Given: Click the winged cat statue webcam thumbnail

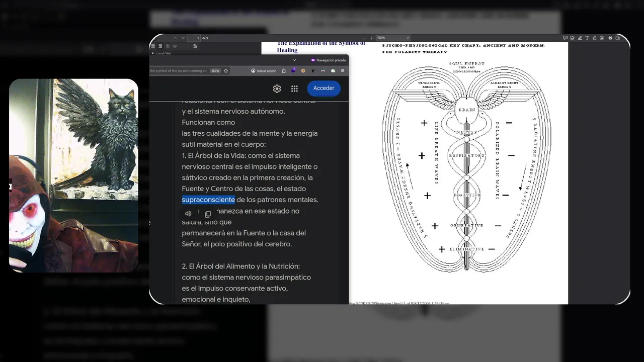Looking at the screenshot, I should 73,175.
